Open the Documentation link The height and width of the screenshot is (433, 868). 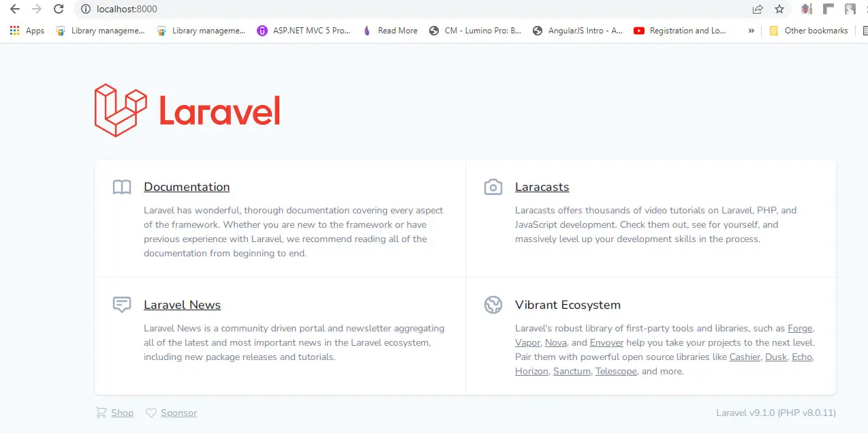[x=186, y=186]
